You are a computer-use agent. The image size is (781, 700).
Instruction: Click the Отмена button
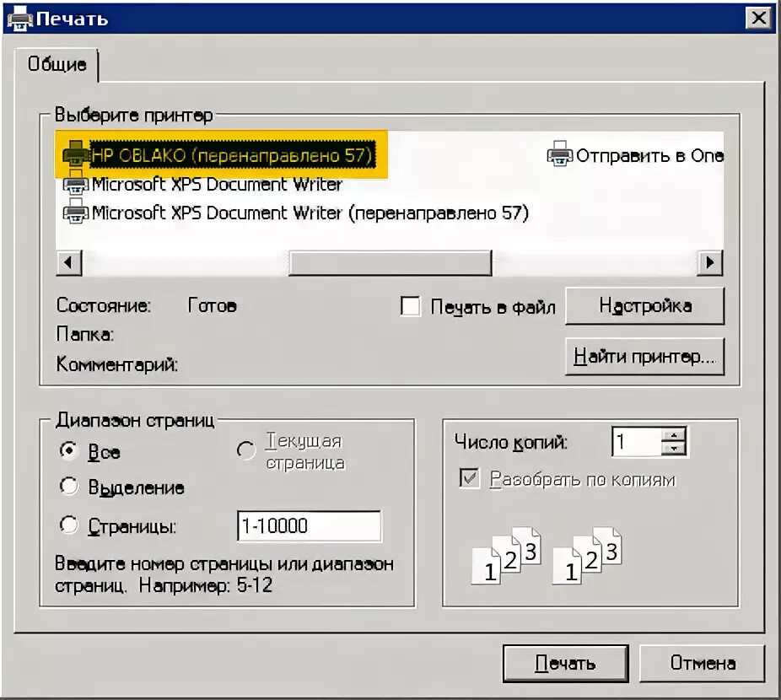coord(703,663)
